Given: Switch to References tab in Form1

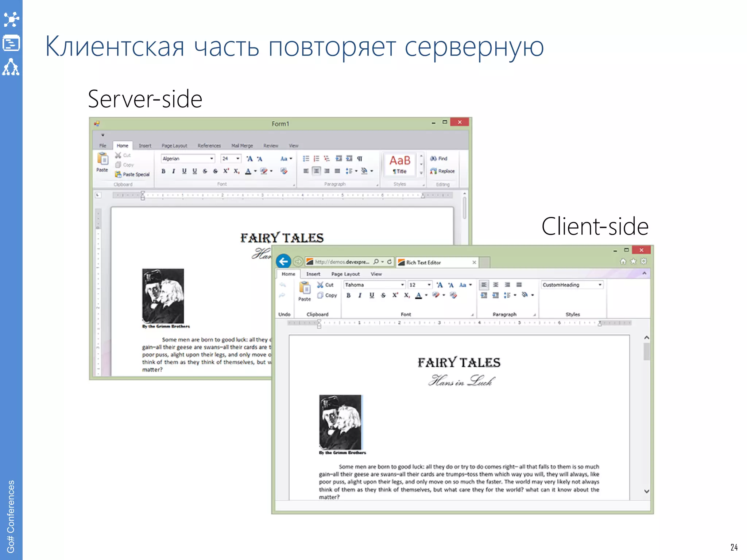Looking at the screenshot, I should point(209,145).
